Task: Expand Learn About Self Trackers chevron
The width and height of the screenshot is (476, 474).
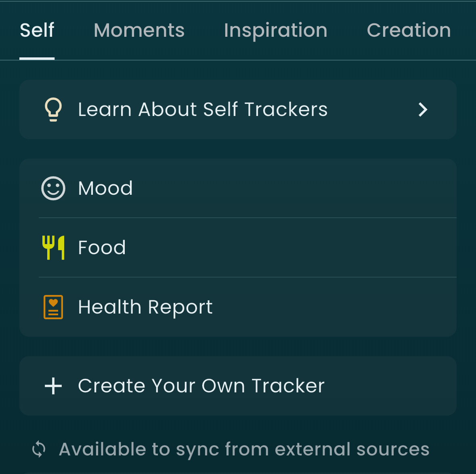Action: (x=423, y=110)
